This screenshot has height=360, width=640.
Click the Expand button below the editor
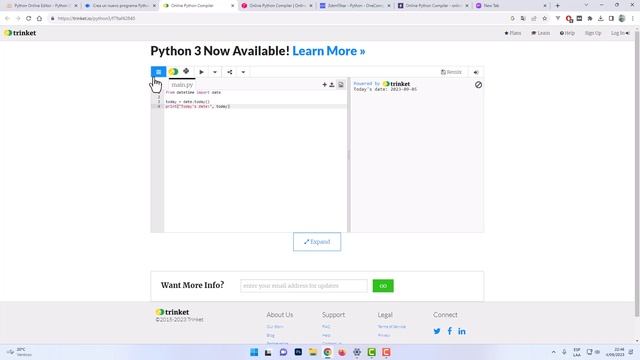tap(317, 242)
